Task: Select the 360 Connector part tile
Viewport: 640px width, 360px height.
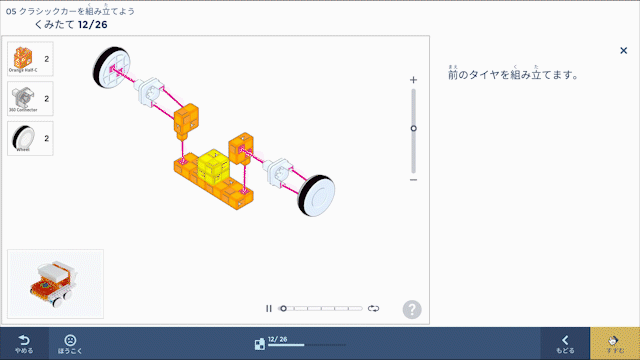Action: point(30,99)
